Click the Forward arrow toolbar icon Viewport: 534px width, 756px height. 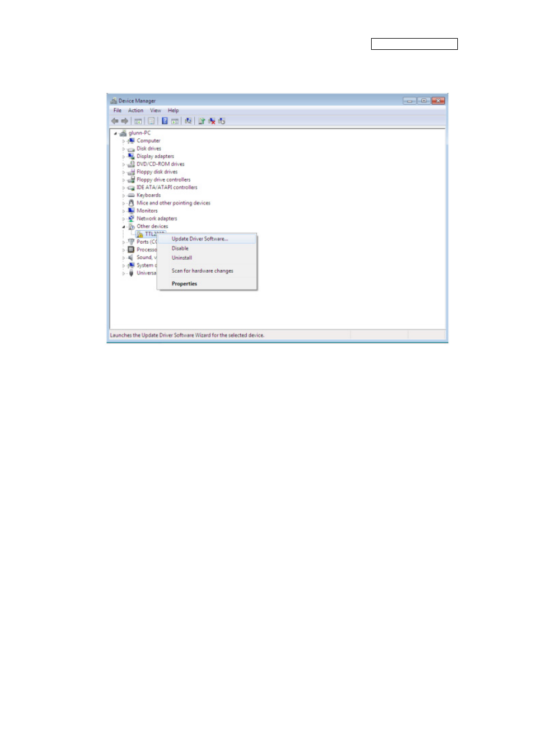125,121
